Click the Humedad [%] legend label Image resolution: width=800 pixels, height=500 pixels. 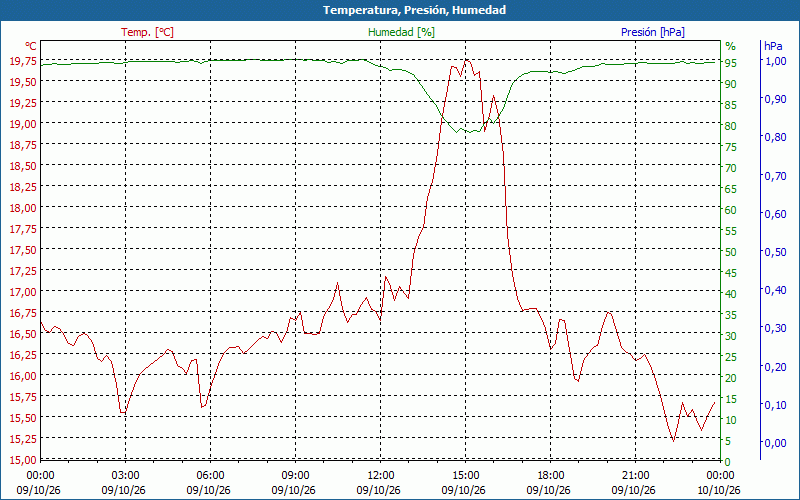401,32
